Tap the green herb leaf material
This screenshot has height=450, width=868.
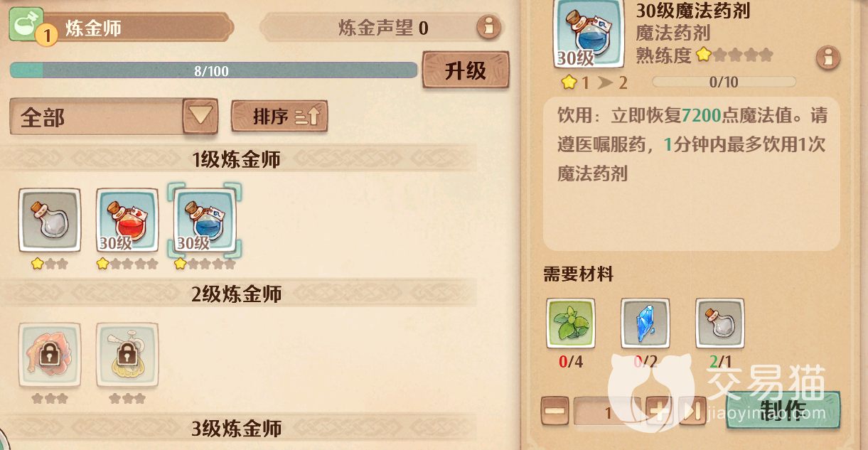pos(571,323)
